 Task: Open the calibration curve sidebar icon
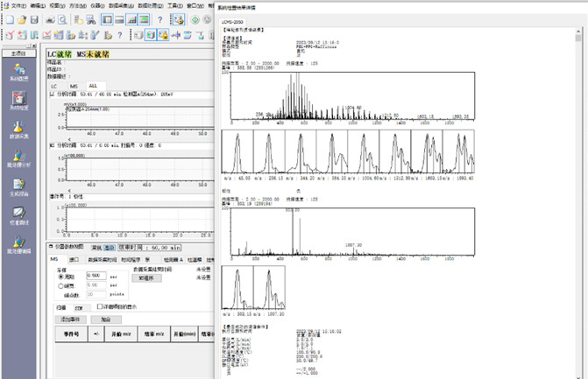tap(19, 216)
